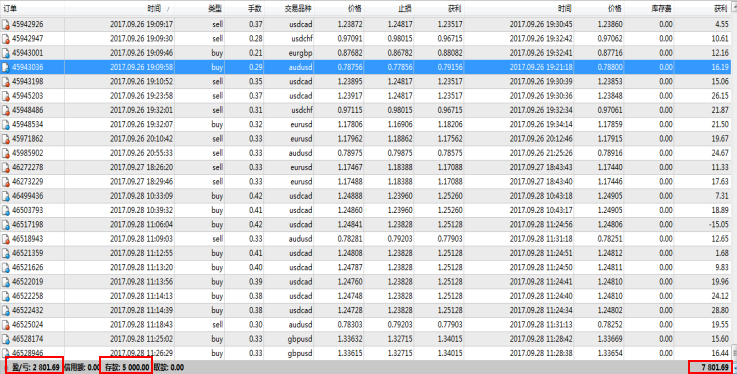The width and height of the screenshot is (737, 374).
Task: Select the eurgbp buy order row
Action: click(366, 53)
